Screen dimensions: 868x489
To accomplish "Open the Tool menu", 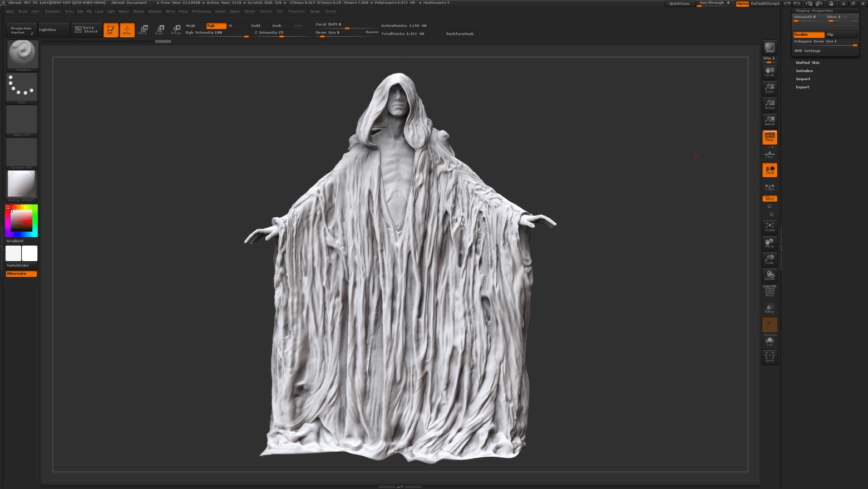I will [279, 11].
